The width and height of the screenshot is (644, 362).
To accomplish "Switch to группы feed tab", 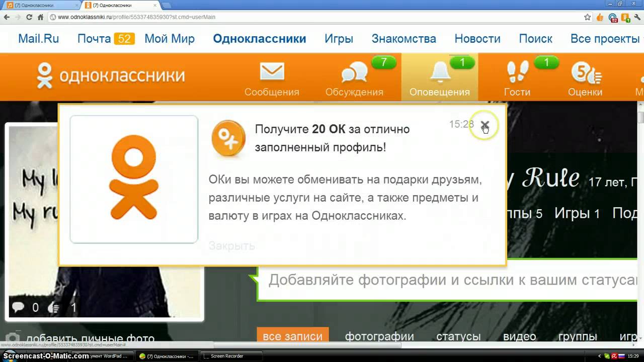I will (x=578, y=336).
